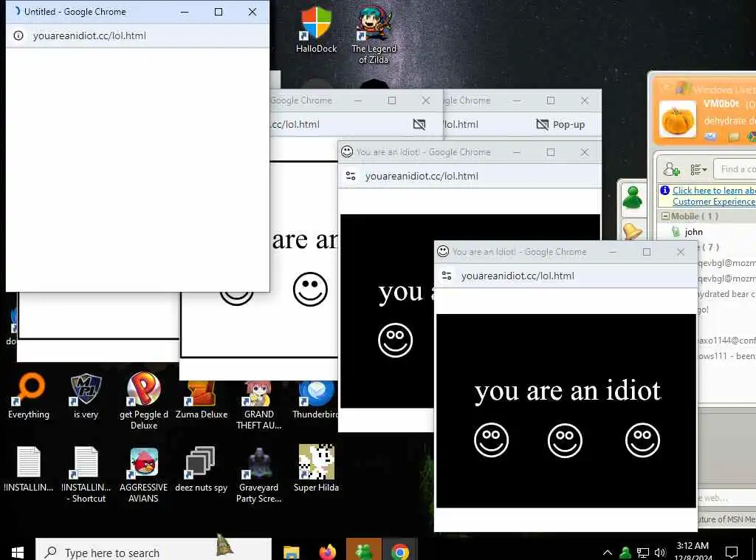This screenshot has width=756, height=560.
Task: Click the Pop-up blocked indicator button
Action: coord(561,124)
